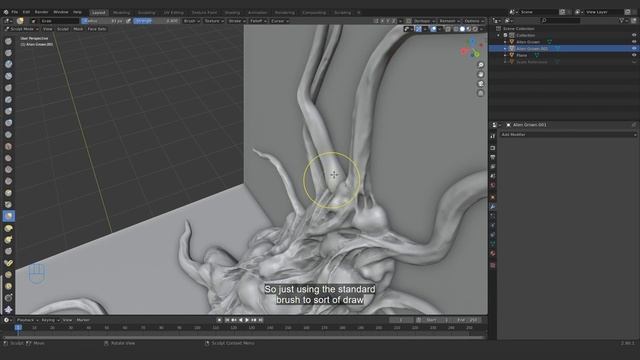Select the Draw sculpt brush

point(8,41)
